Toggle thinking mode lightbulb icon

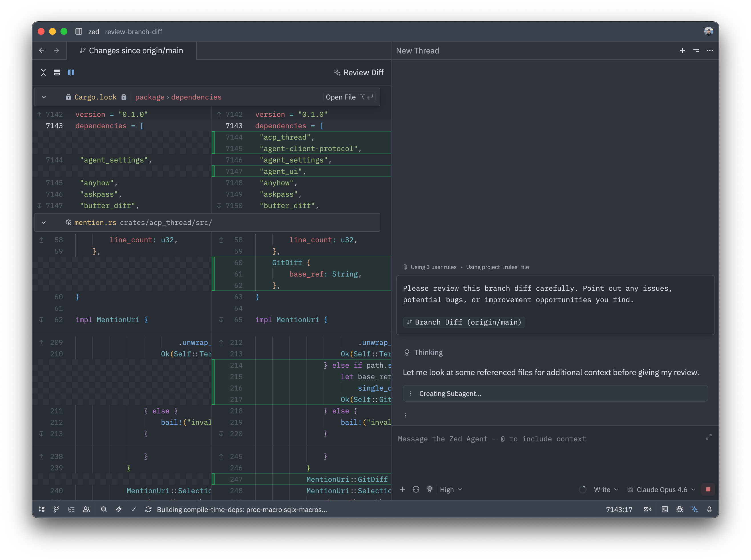click(429, 489)
